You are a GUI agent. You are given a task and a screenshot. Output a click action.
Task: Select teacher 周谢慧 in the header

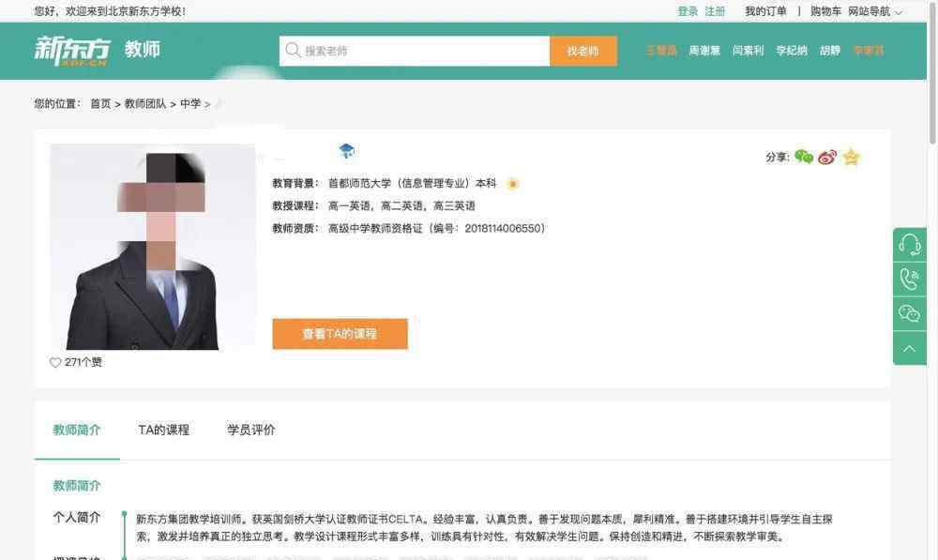(704, 51)
